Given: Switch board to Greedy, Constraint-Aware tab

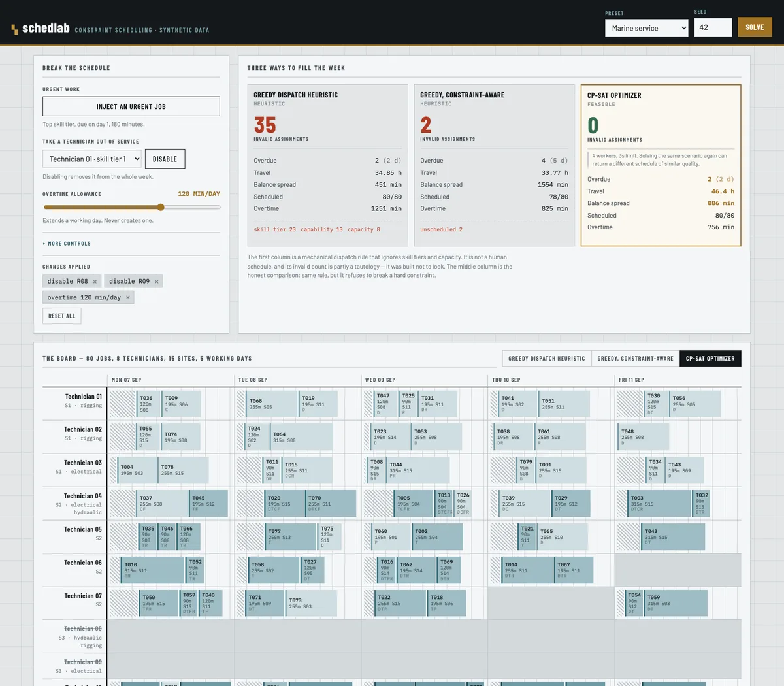Looking at the screenshot, I should pyautogui.click(x=635, y=358).
